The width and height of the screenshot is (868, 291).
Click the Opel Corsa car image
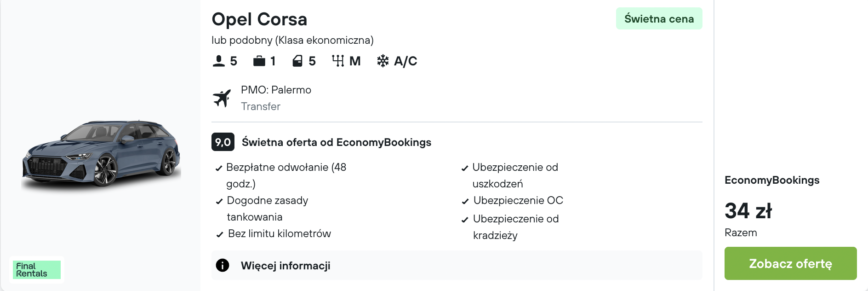coord(101,154)
